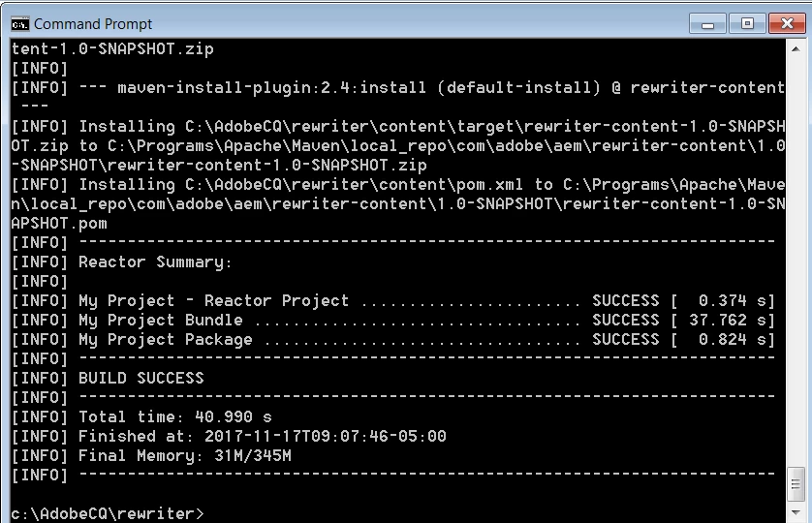Image resolution: width=812 pixels, height=523 pixels.
Task: Open the Command Prompt system menu icon
Action: [20, 24]
